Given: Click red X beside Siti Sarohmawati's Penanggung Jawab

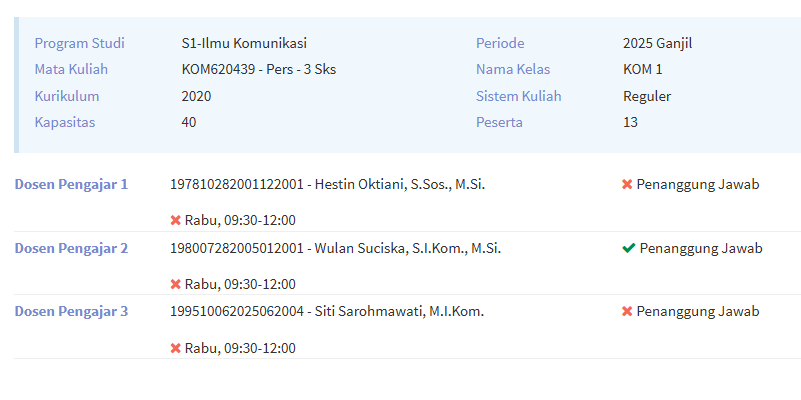Looking at the screenshot, I should click(627, 311).
